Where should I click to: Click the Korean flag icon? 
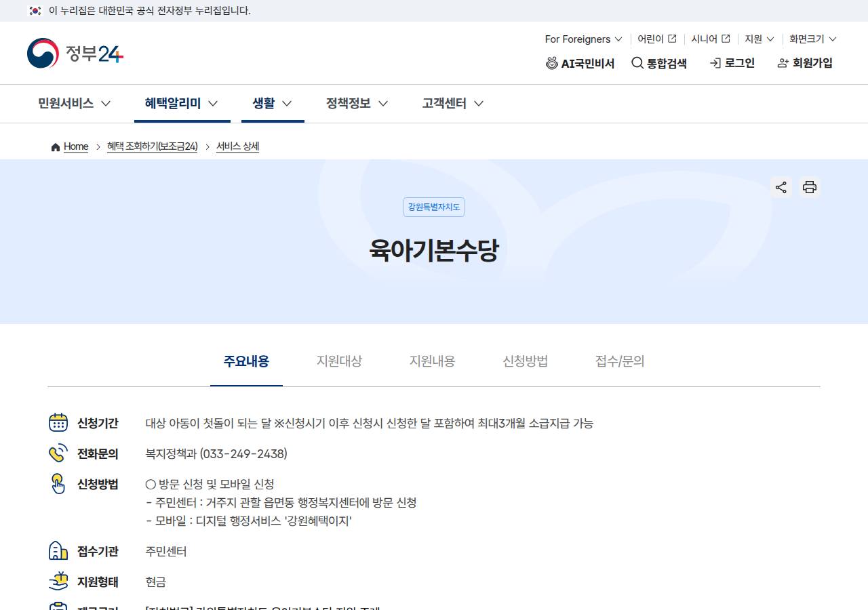[x=35, y=11]
